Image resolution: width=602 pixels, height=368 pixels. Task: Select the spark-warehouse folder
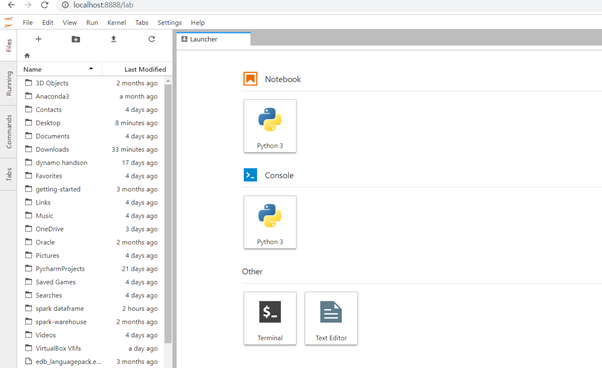coord(91,322)
